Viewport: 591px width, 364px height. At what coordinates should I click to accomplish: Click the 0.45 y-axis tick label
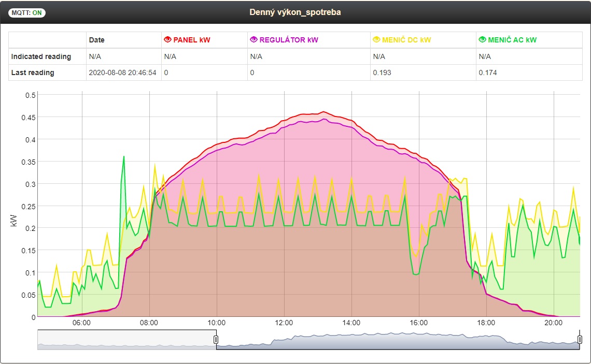(x=29, y=118)
